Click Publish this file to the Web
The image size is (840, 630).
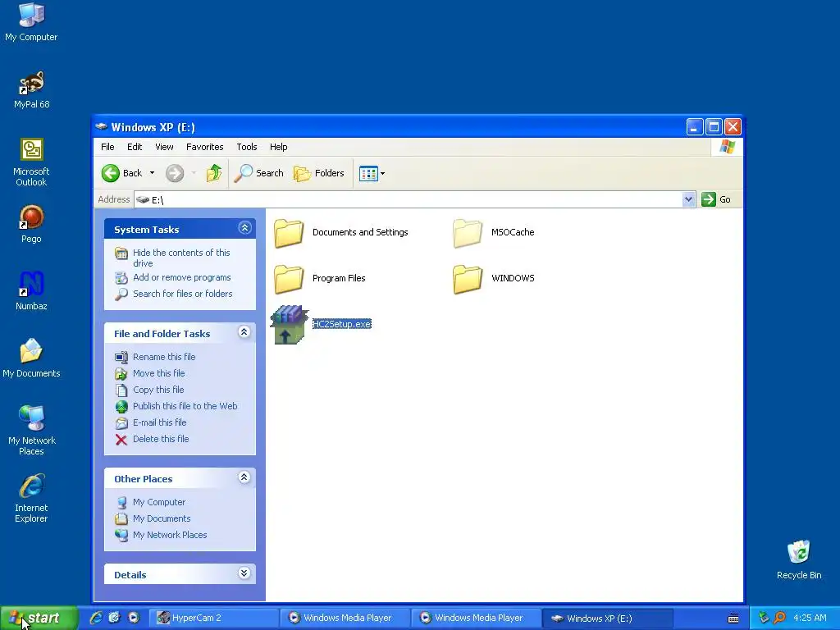(x=185, y=406)
